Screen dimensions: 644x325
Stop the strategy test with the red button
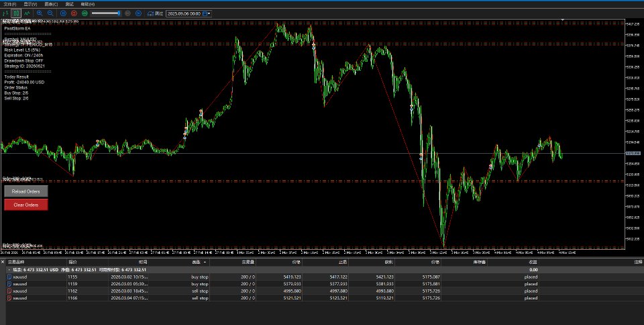(74, 13)
